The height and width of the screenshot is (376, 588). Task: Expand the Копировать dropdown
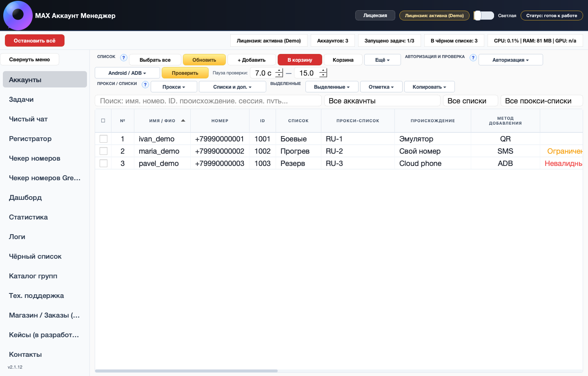tap(429, 86)
